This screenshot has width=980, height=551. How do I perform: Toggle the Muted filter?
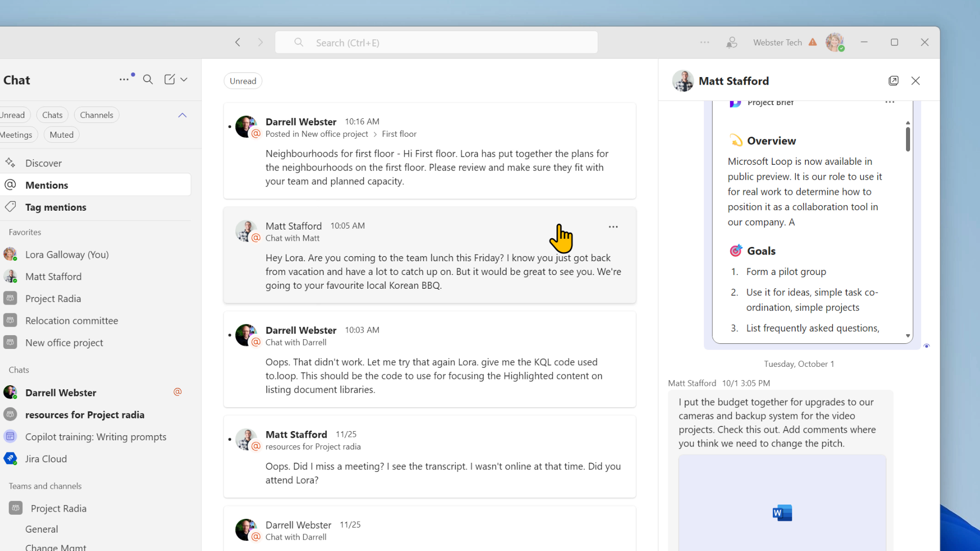click(x=61, y=134)
